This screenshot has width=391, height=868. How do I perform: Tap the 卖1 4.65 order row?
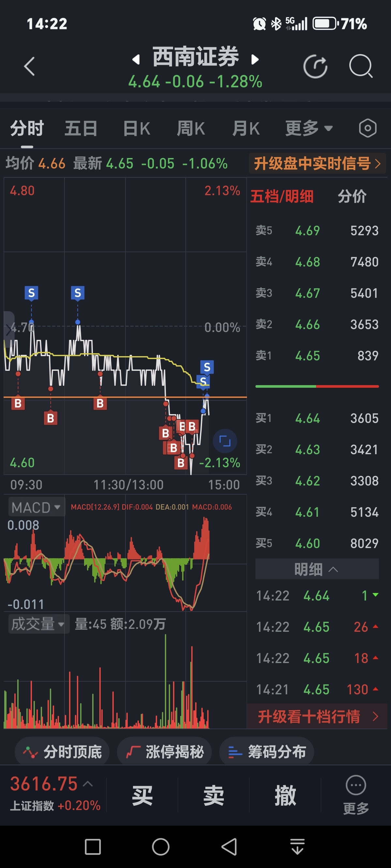click(317, 356)
